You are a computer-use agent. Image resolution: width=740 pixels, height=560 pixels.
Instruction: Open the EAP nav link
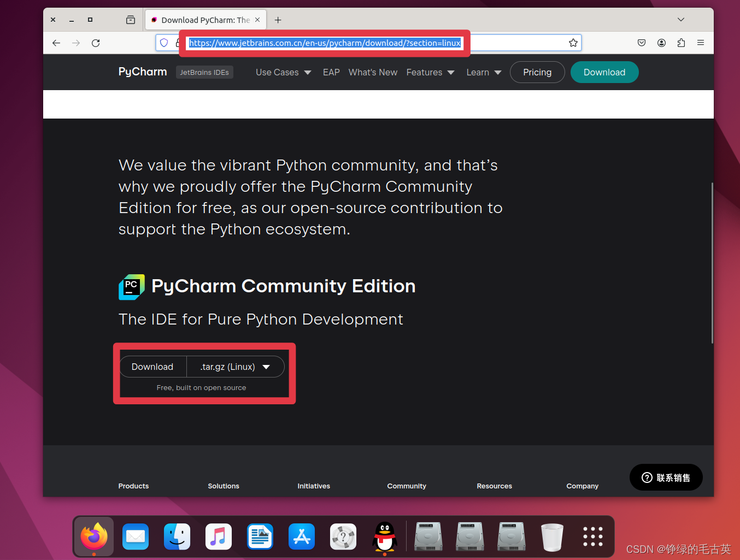(x=331, y=72)
